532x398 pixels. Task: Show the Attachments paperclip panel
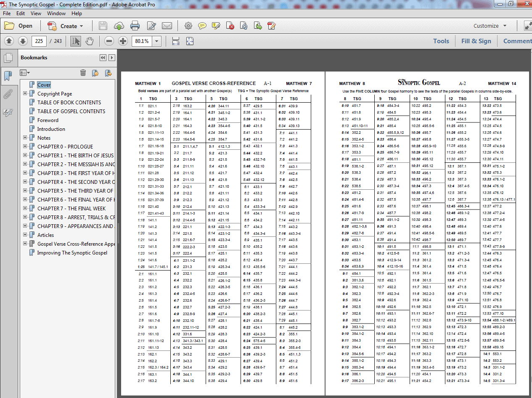pyautogui.click(x=8, y=94)
